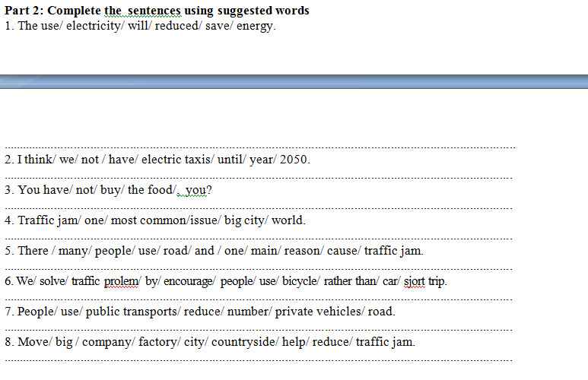Click the blue page break bar

[294, 81]
